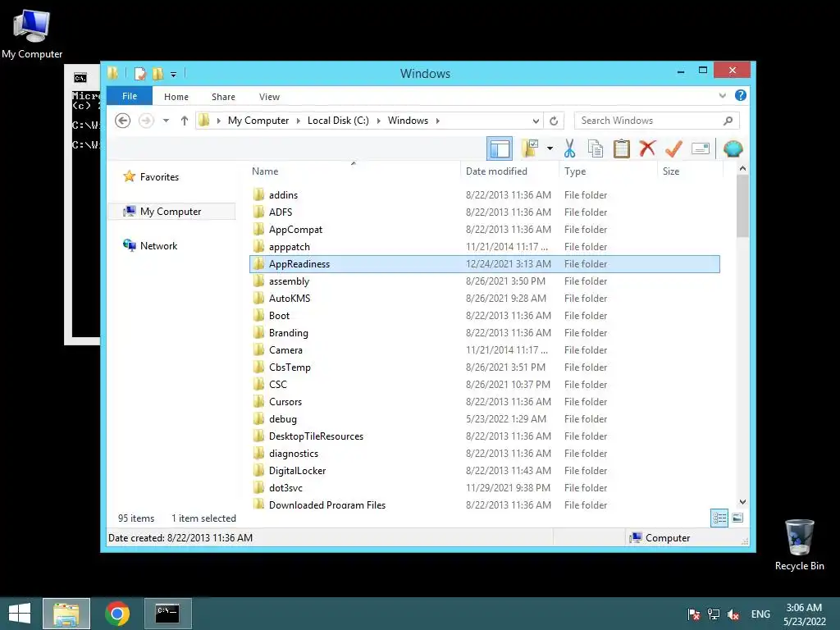Expand the ribbon with the chevron
The width and height of the screenshot is (840, 630).
[722, 96]
